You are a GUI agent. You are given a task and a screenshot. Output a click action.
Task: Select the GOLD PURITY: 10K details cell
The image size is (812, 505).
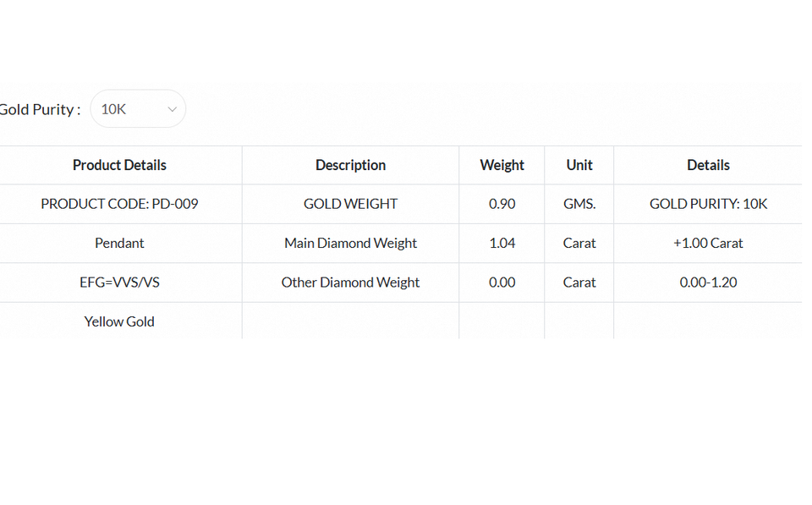(708, 204)
